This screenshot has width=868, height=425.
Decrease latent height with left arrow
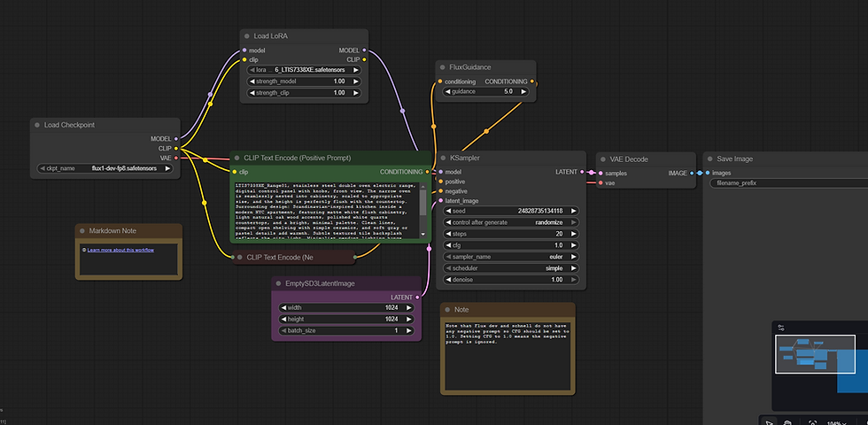pyautogui.click(x=283, y=320)
